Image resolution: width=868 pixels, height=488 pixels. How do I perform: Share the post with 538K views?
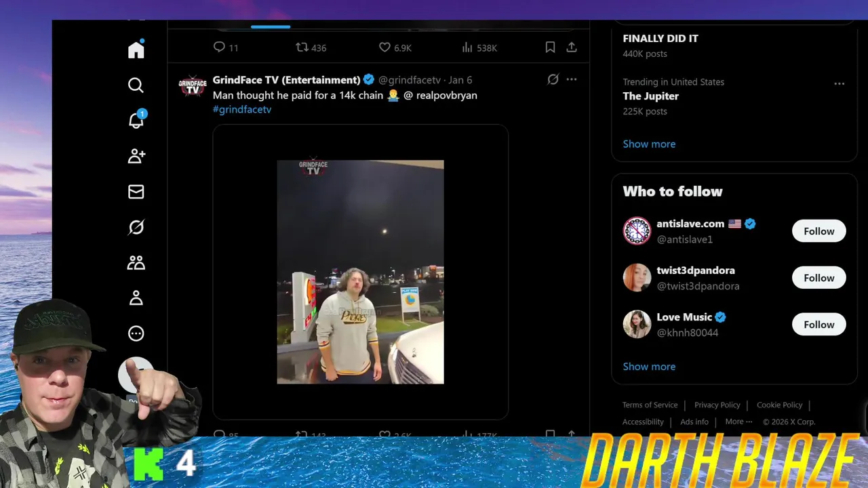pos(572,47)
